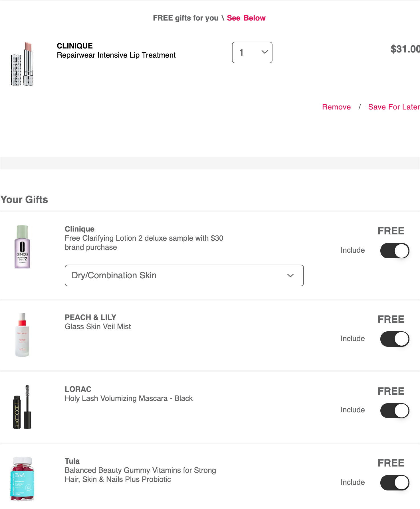Click the chevron in quantity selector
Image resolution: width=420 pixels, height=509 pixels.
coord(265,52)
